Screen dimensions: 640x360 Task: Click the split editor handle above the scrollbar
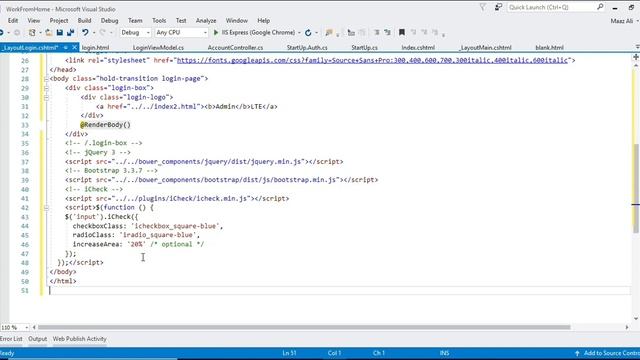[x=636, y=57]
